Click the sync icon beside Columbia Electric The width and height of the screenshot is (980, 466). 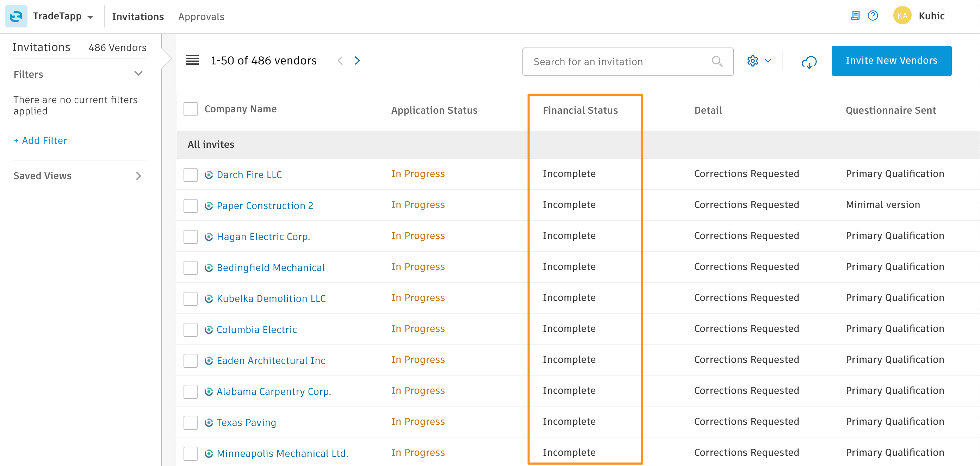209,329
